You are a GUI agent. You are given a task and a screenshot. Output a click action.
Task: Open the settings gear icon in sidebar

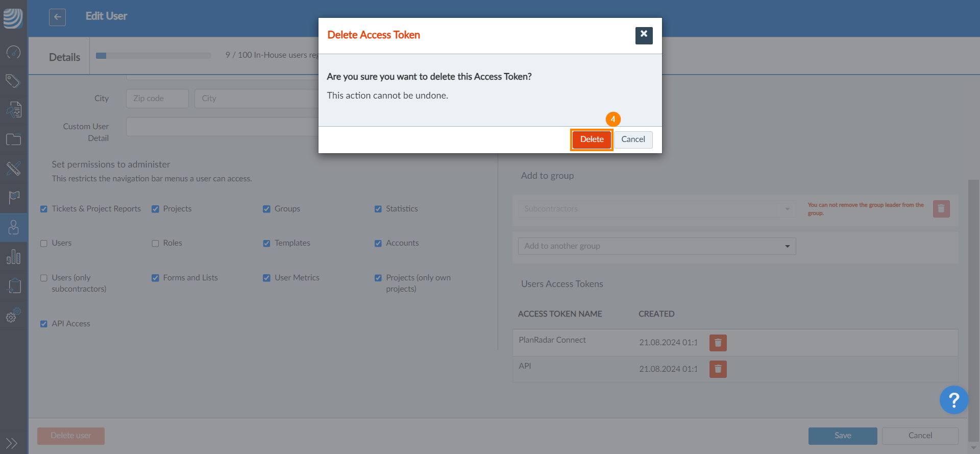click(13, 316)
